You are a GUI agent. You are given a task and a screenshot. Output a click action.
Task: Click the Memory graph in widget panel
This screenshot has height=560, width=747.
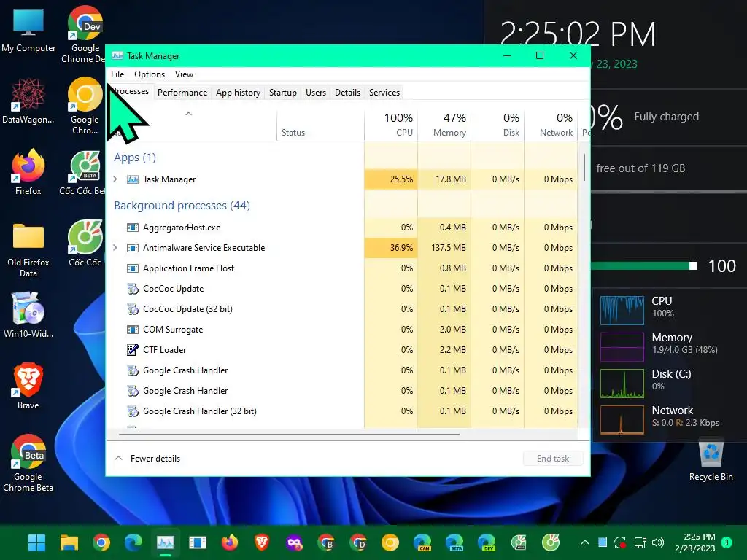click(x=622, y=347)
